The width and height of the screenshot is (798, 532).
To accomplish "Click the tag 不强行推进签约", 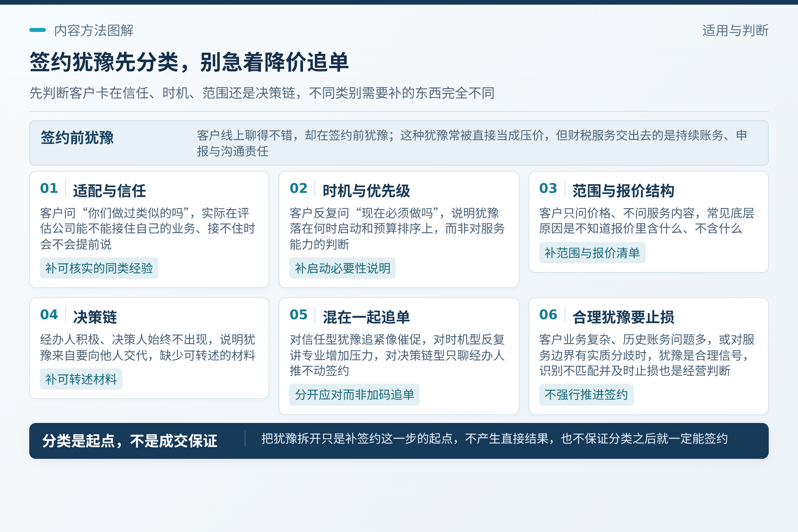I will point(586,395).
